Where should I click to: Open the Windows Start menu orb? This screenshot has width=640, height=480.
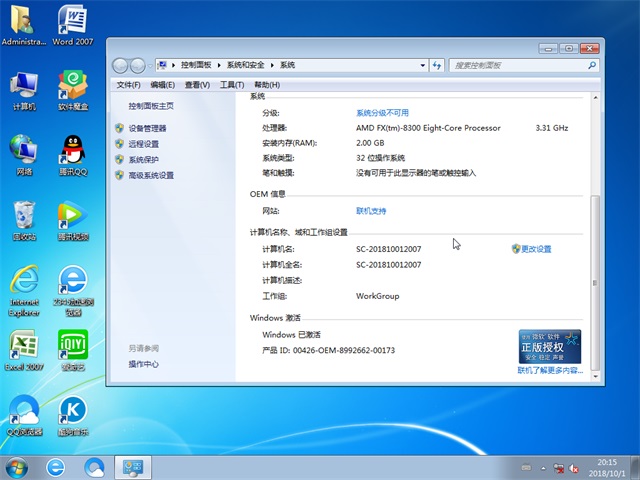[x=16, y=467]
